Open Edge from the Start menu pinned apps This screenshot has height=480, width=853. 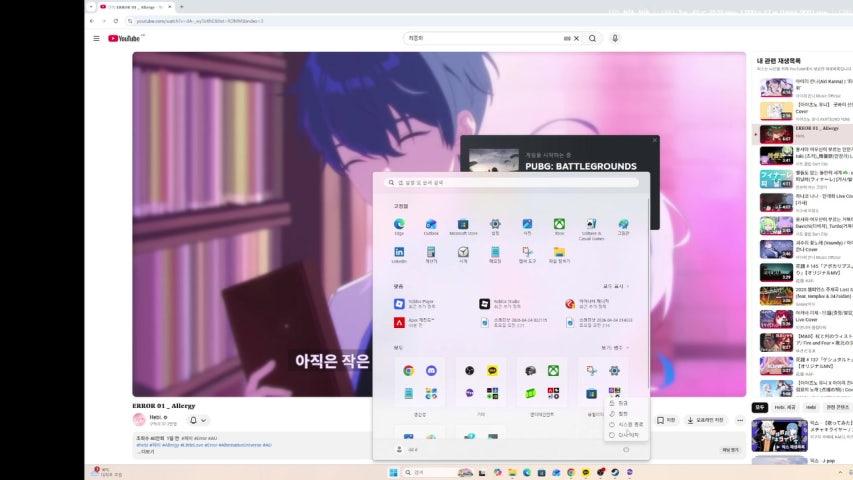click(399, 225)
